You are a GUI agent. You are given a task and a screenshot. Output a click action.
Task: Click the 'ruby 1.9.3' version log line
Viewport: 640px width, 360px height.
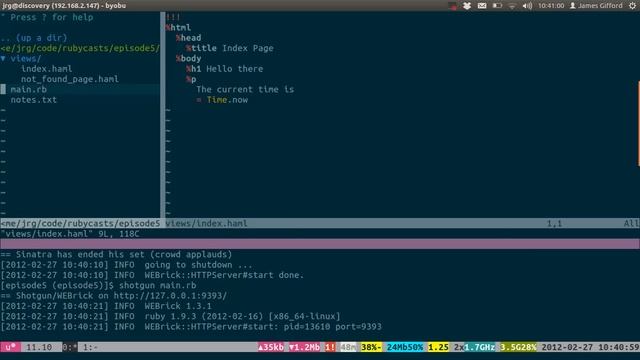(170, 316)
